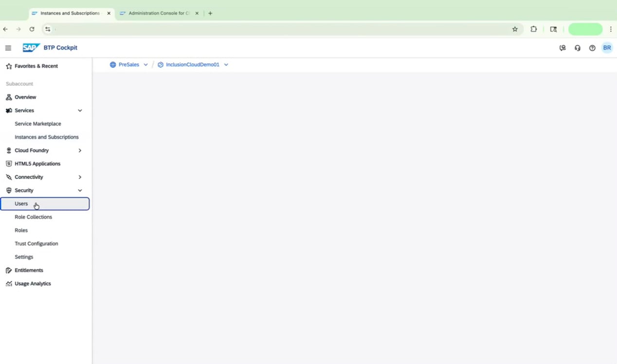Close the Instances and Subscriptions tab
617x364 pixels.
pos(109,13)
